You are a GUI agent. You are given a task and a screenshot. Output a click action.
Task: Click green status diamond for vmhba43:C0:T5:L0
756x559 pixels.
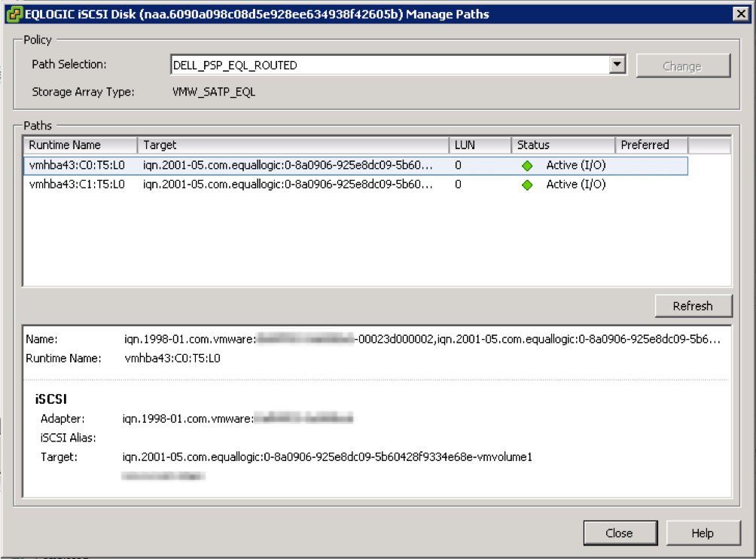(x=527, y=166)
